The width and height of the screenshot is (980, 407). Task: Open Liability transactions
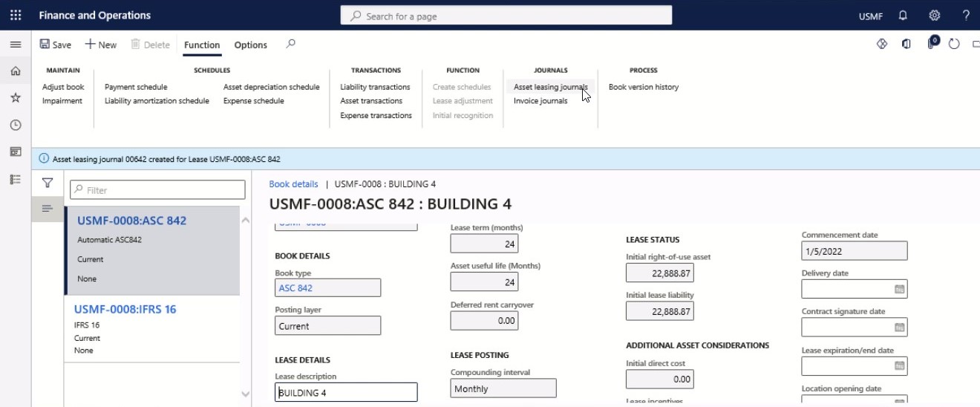(375, 87)
